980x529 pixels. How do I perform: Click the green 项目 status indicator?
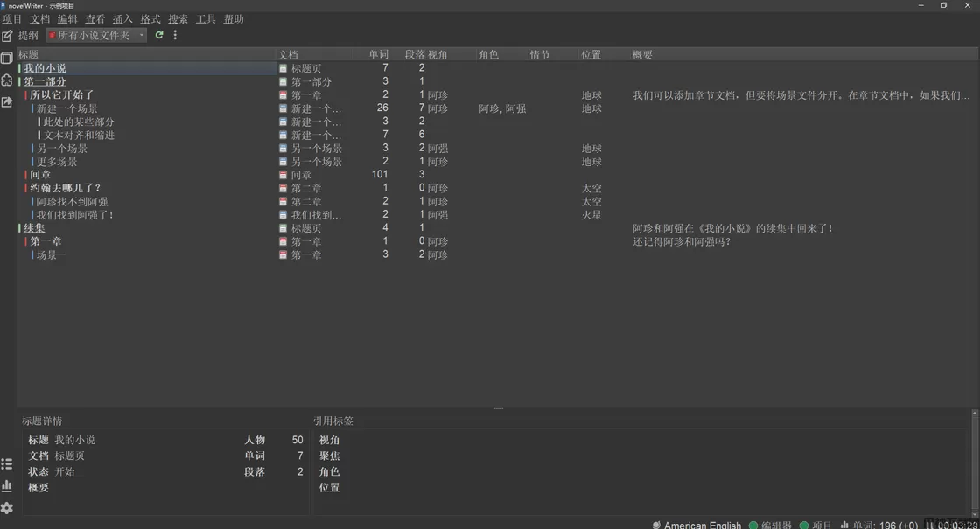(804, 525)
